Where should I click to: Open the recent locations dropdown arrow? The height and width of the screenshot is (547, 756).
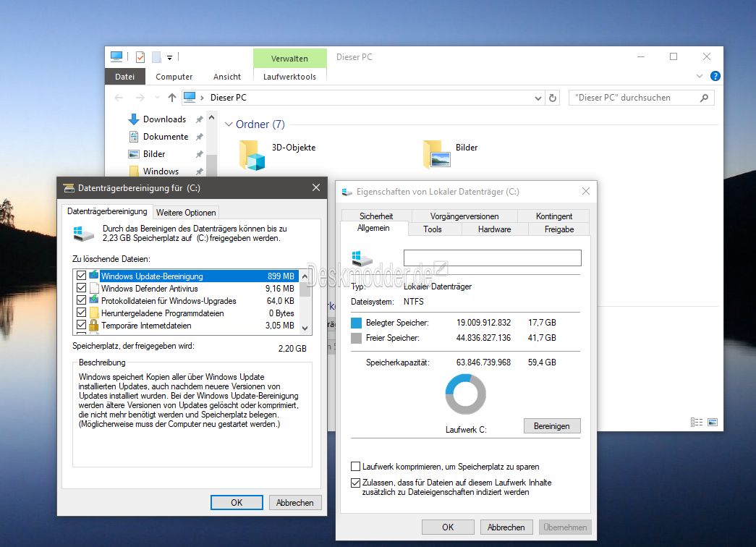[157, 98]
